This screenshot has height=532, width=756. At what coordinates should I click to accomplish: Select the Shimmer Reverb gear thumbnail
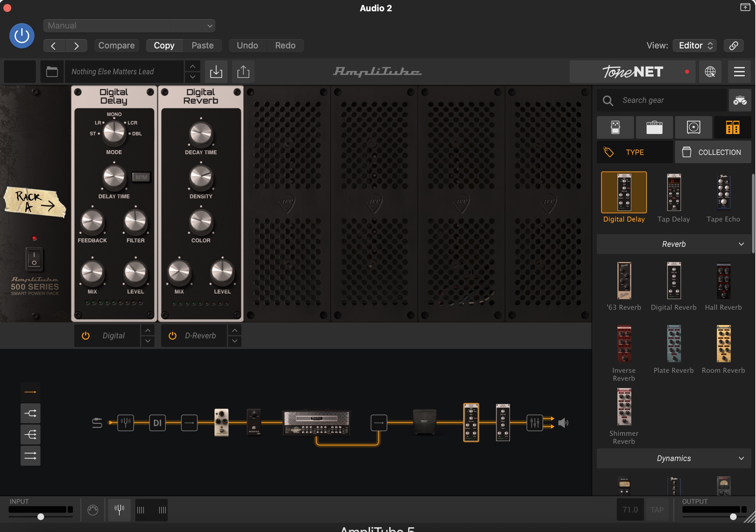click(x=624, y=407)
